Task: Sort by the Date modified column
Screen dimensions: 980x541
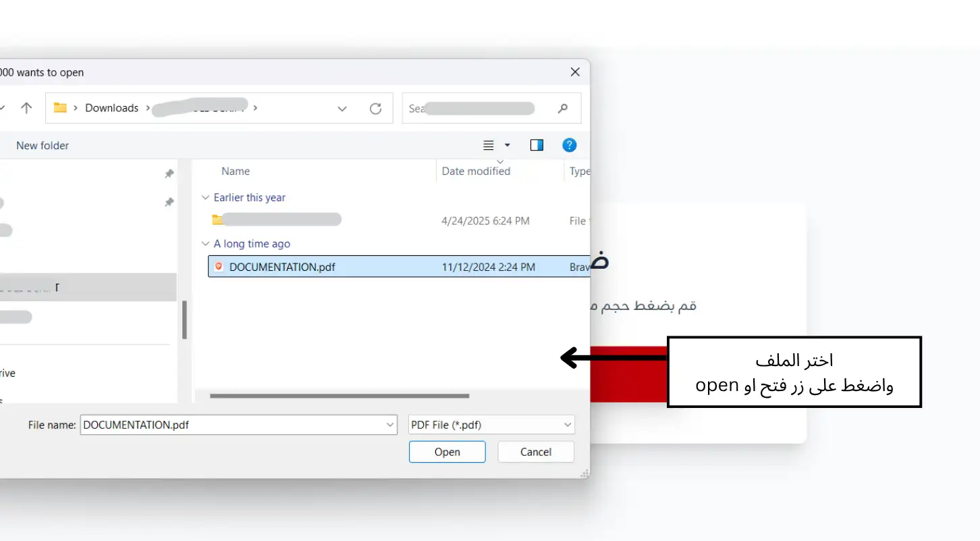Action: 476,172
